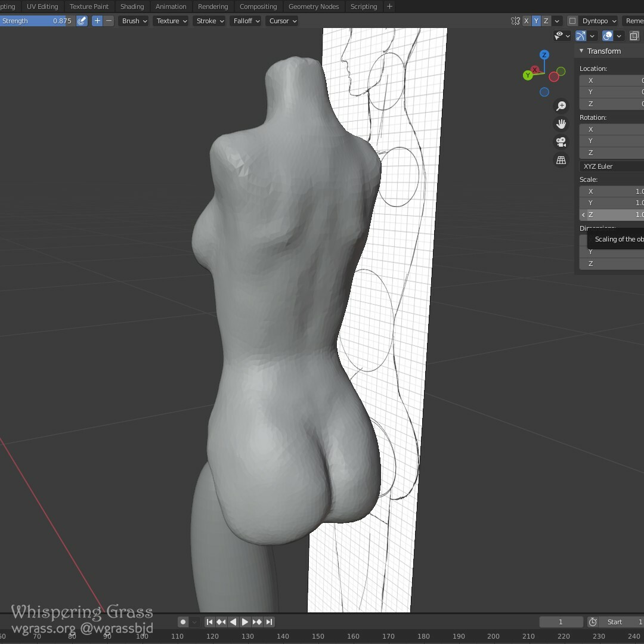Switch to Scripting workspace tab
644x644 pixels.
coord(364,7)
